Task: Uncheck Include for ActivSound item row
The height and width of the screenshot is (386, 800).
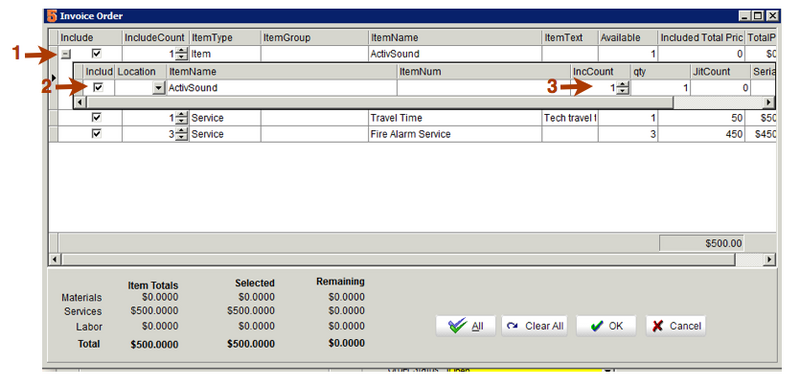Action: (96, 53)
